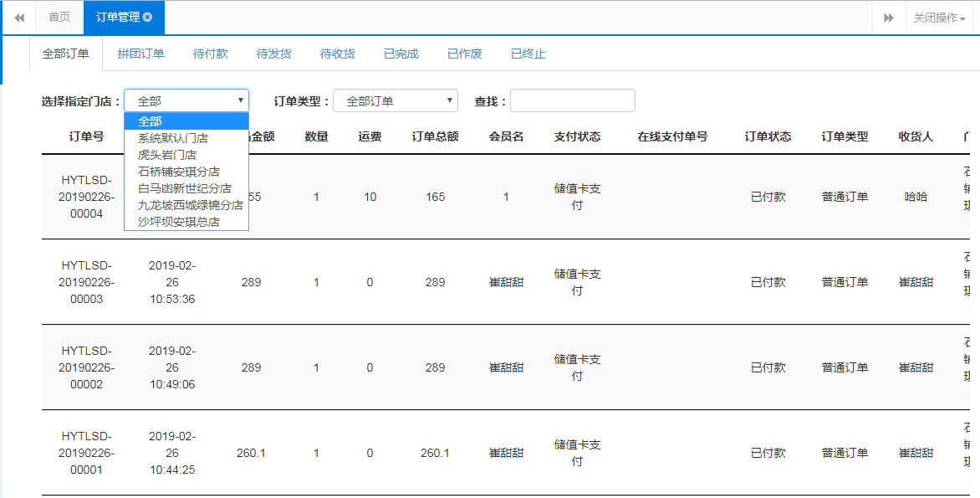Click the 会员名 column header
980x498 pixels.
click(506, 136)
